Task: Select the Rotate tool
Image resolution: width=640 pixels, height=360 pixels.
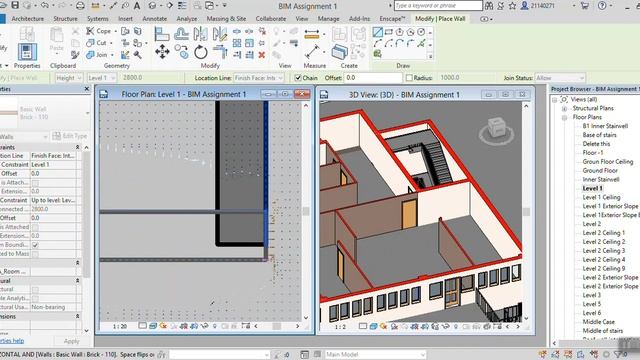Action: pyautogui.click(x=200, y=52)
